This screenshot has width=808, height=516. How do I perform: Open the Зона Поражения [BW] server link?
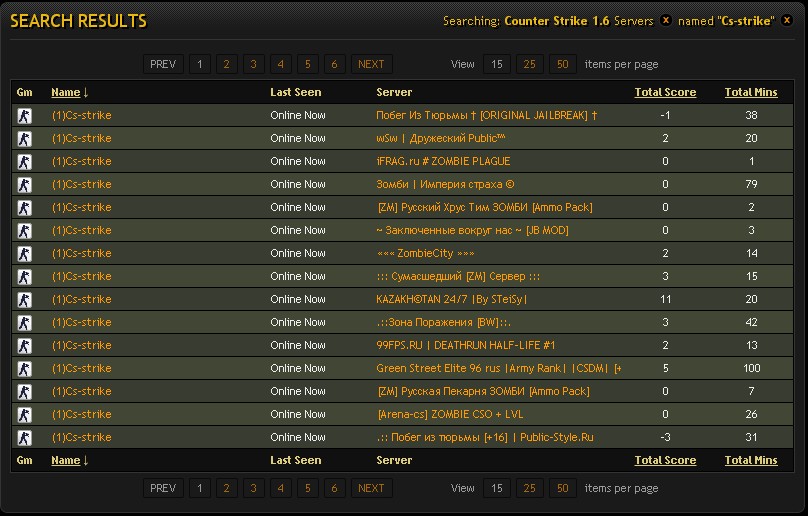(443, 323)
